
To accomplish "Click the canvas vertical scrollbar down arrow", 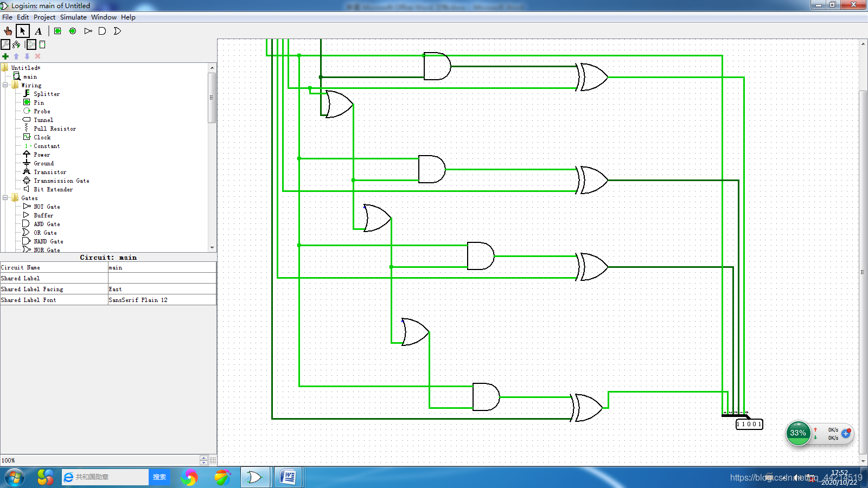I will click(x=863, y=461).
